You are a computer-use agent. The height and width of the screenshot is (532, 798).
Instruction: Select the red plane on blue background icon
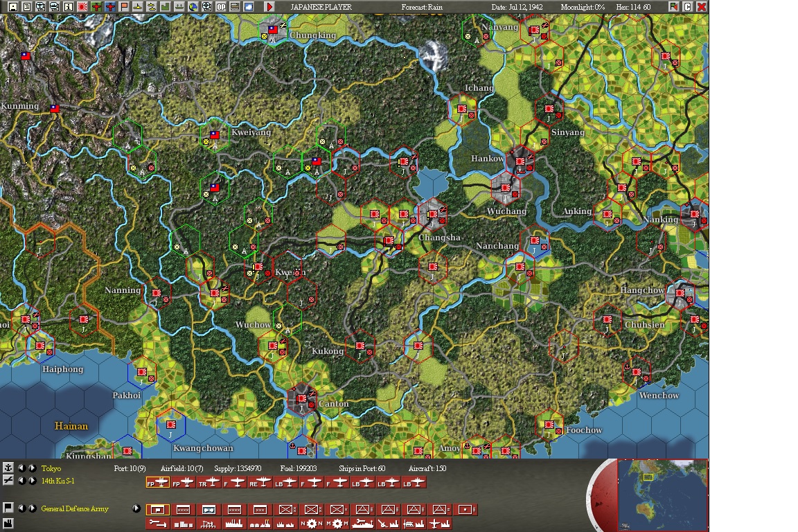click(110, 7)
